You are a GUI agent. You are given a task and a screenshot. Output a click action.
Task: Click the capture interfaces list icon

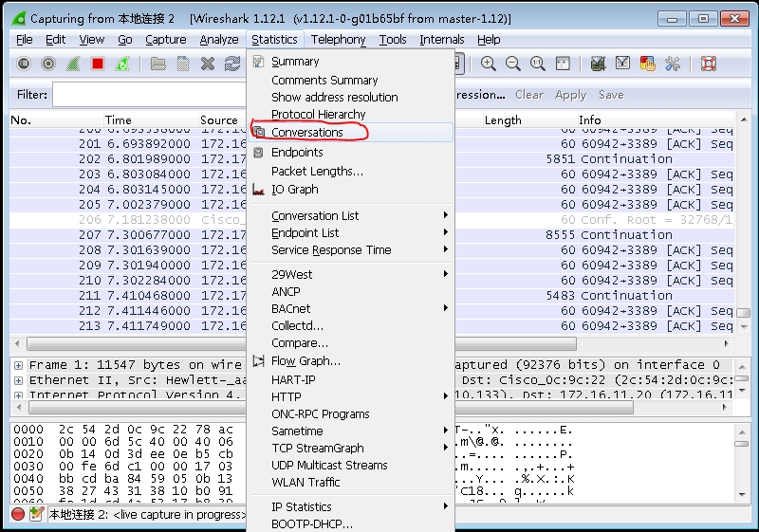click(23, 64)
